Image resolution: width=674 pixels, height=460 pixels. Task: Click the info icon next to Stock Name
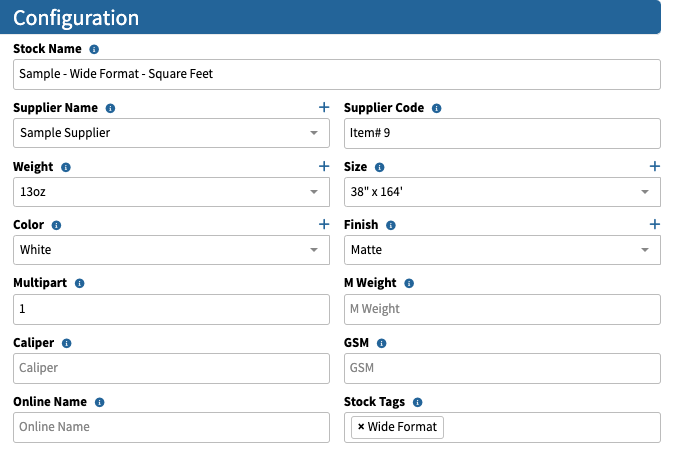point(94,49)
